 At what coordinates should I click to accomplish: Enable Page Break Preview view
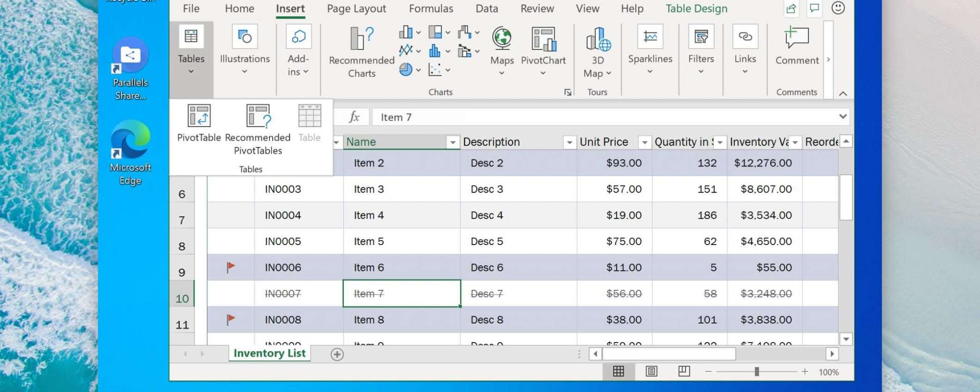684,372
